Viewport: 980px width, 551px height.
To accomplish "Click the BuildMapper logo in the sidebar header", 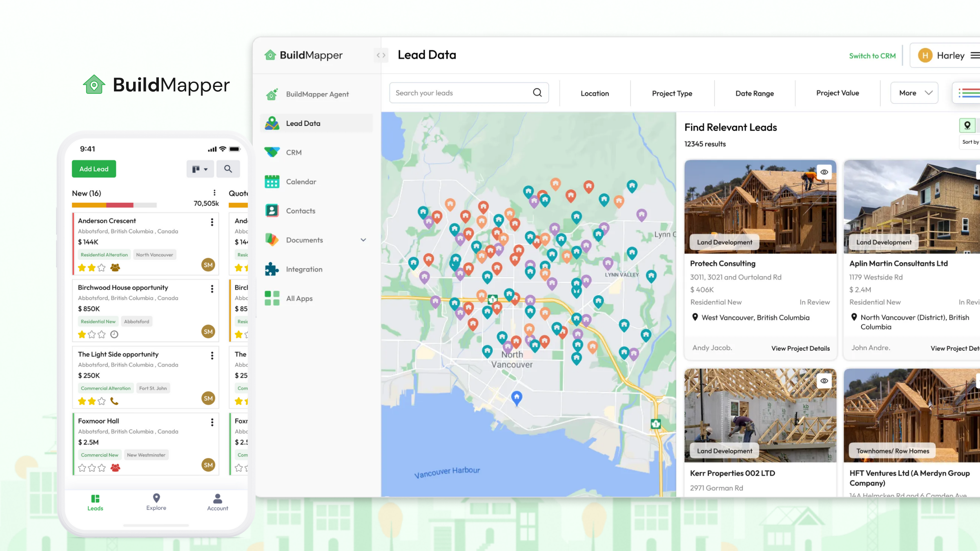I will 303,55.
